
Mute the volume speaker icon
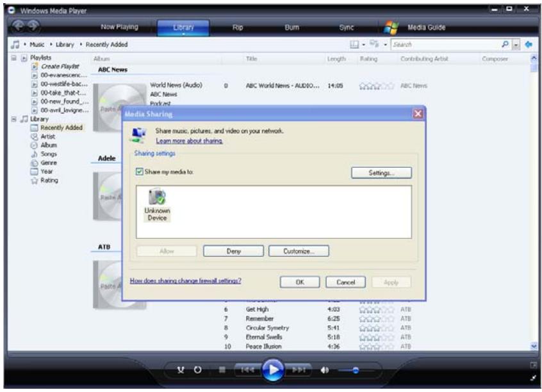325,370
